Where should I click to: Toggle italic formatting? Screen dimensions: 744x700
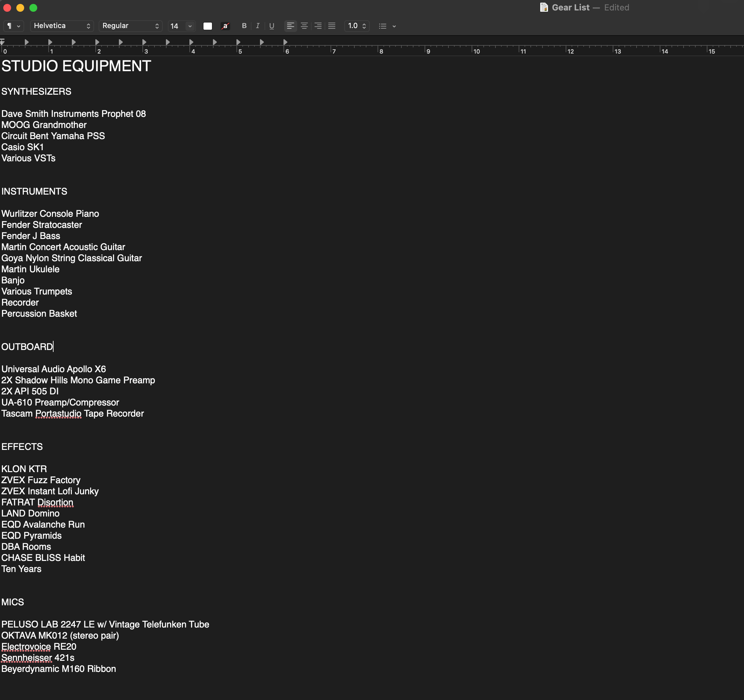(257, 26)
